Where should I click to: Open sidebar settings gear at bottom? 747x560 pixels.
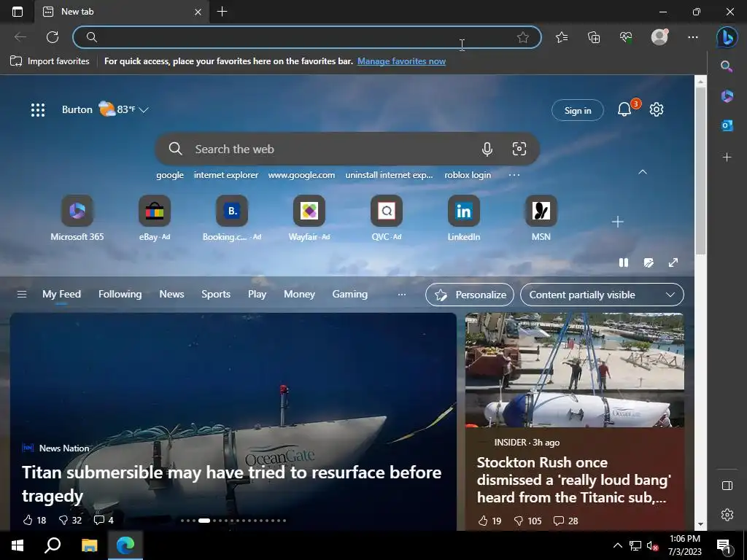coord(727,515)
